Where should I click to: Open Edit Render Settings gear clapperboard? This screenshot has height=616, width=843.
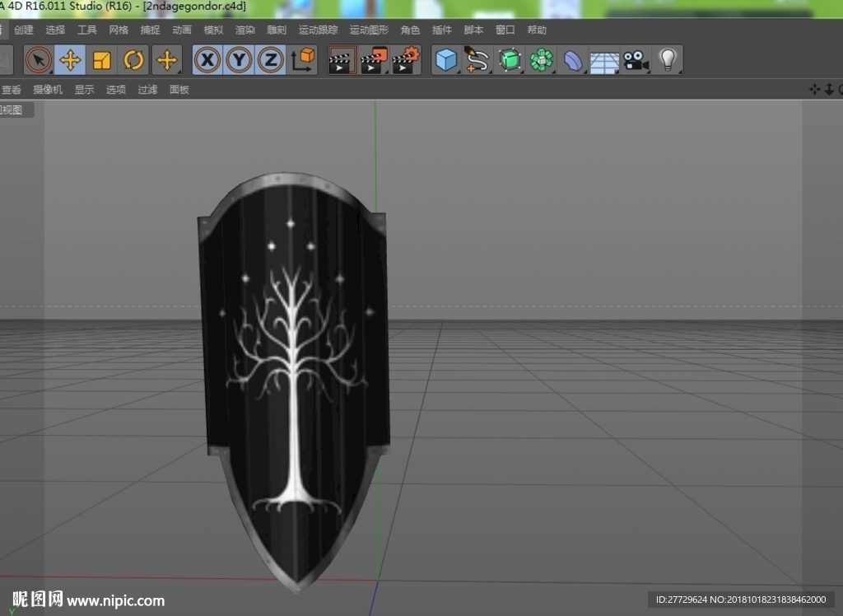pos(406,60)
